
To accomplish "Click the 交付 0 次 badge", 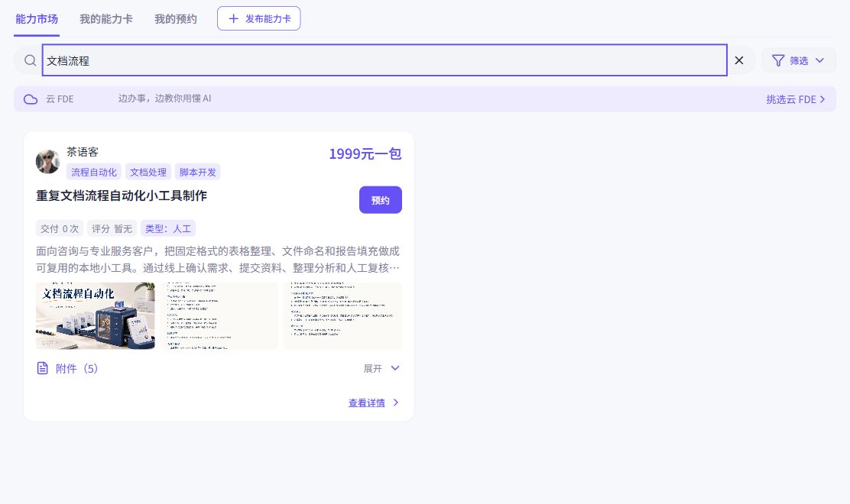I will 60,228.
